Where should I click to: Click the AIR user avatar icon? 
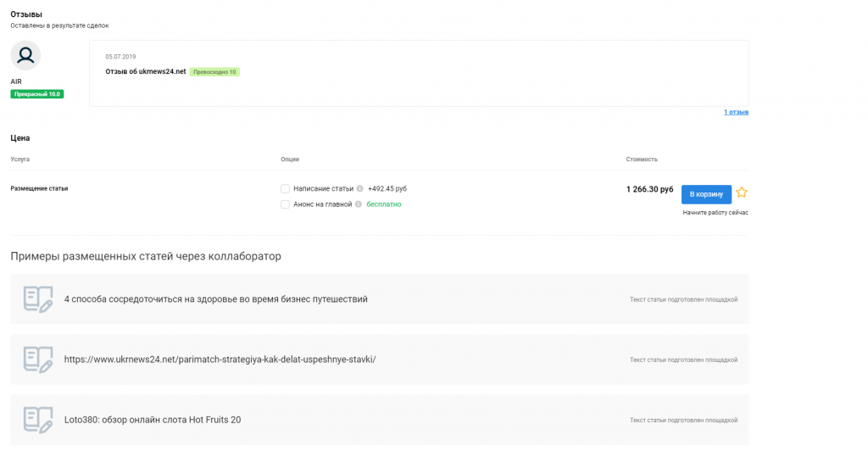(x=25, y=56)
